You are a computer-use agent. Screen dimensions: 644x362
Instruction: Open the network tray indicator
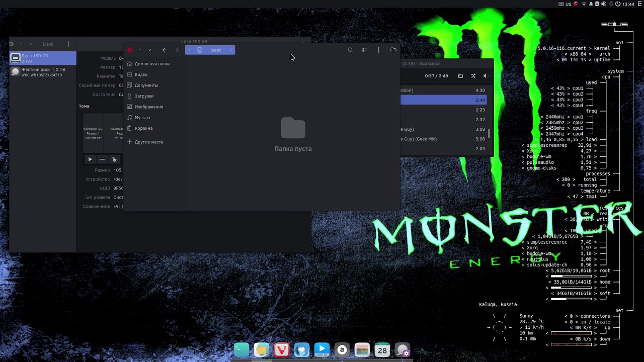click(584, 4)
